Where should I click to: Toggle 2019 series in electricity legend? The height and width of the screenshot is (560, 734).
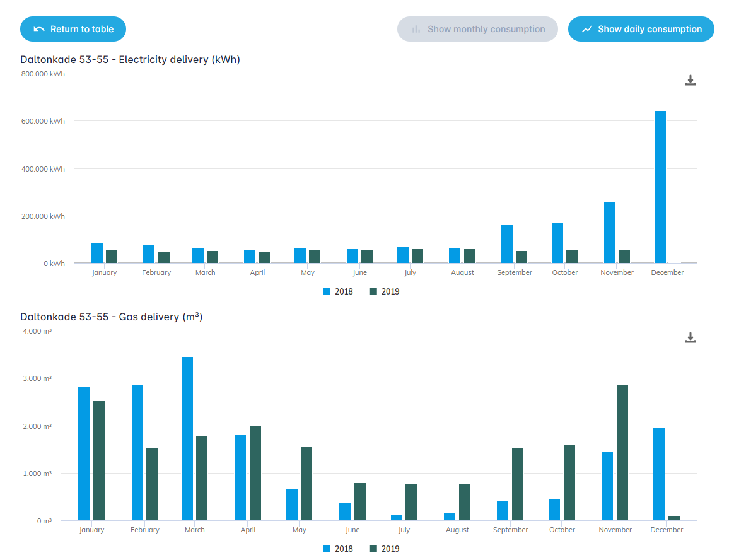click(x=384, y=291)
